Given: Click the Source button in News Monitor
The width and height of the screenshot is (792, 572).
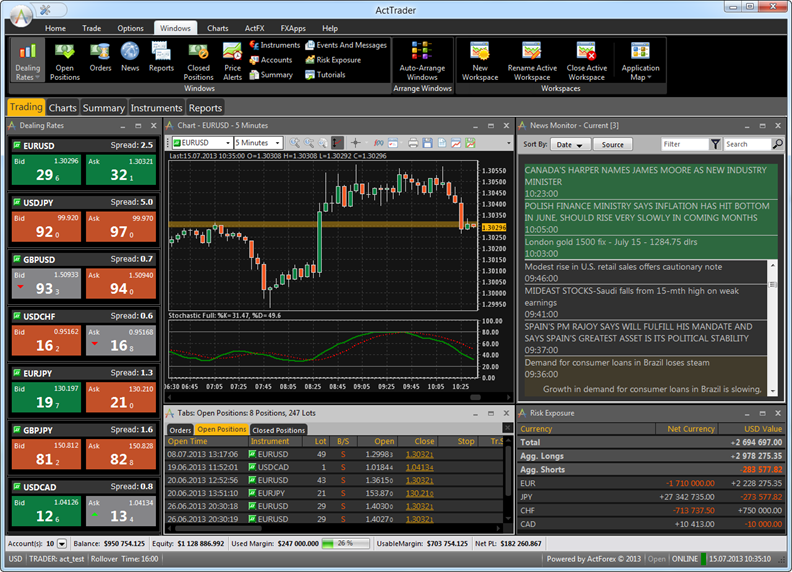Looking at the screenshot, I should (x=613, y=144).
